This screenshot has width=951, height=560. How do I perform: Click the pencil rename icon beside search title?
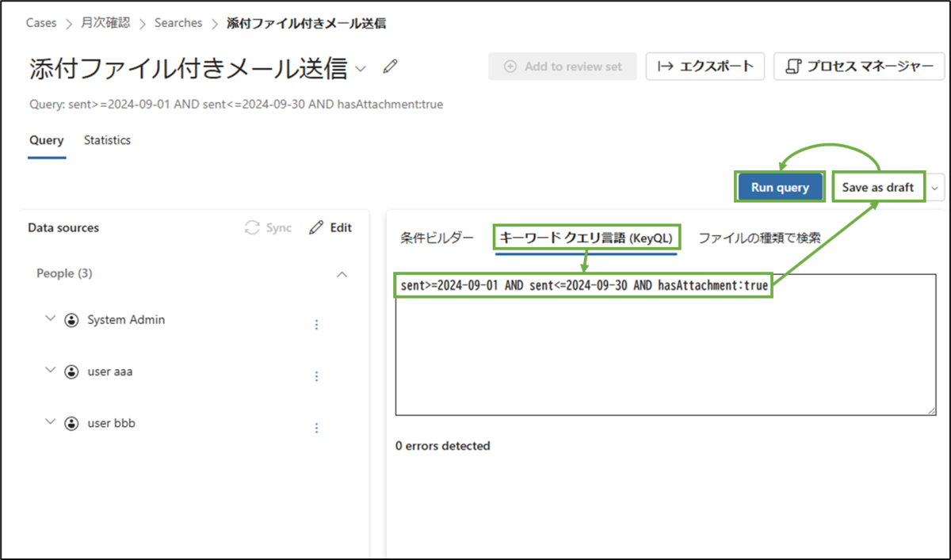[x=390, y=67]
